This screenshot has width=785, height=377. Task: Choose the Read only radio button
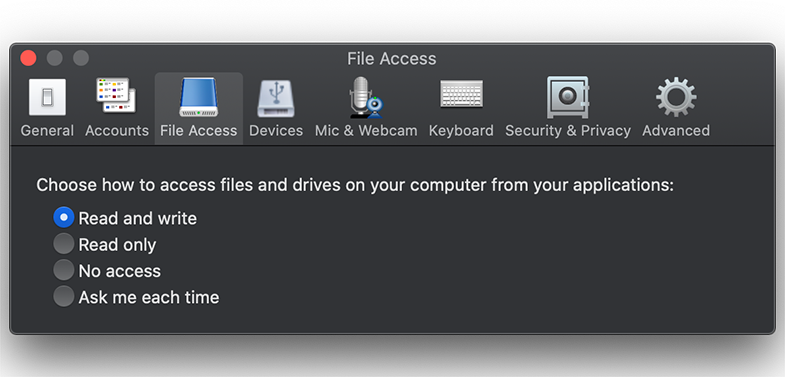64,244
